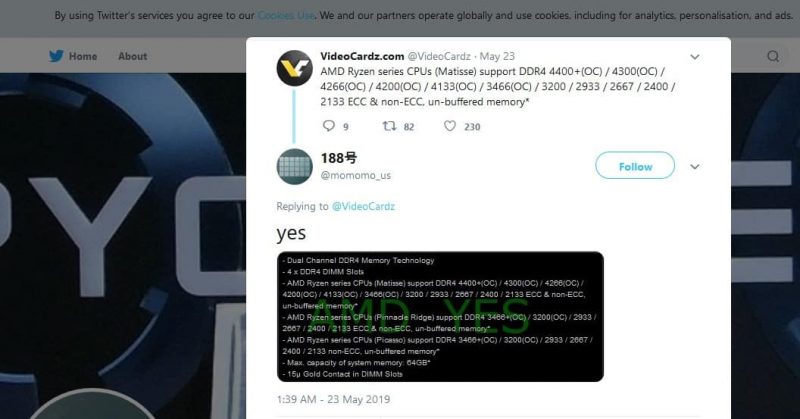Open the About menu item
Screen dimensions: 800x419
pos(133,56)
